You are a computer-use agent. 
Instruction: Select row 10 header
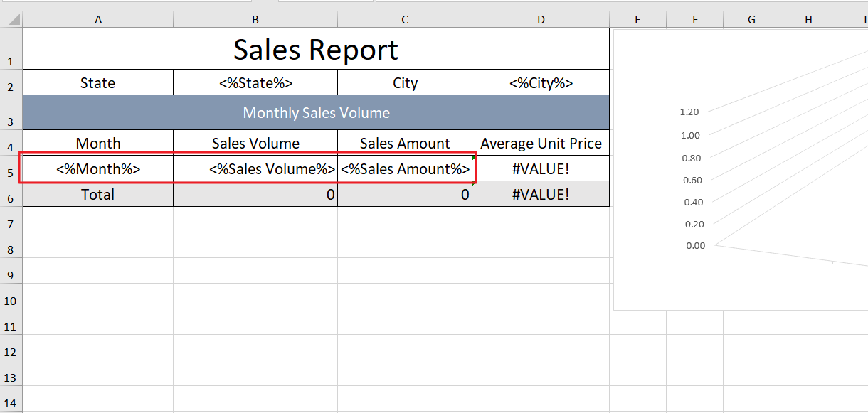coord(11,301)
